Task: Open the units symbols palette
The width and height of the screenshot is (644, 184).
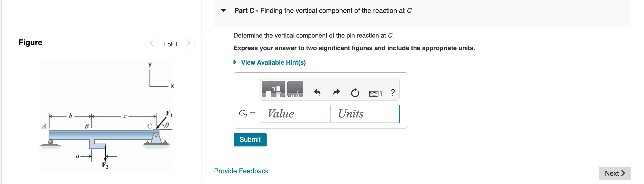Action: [x=295, y=89]
